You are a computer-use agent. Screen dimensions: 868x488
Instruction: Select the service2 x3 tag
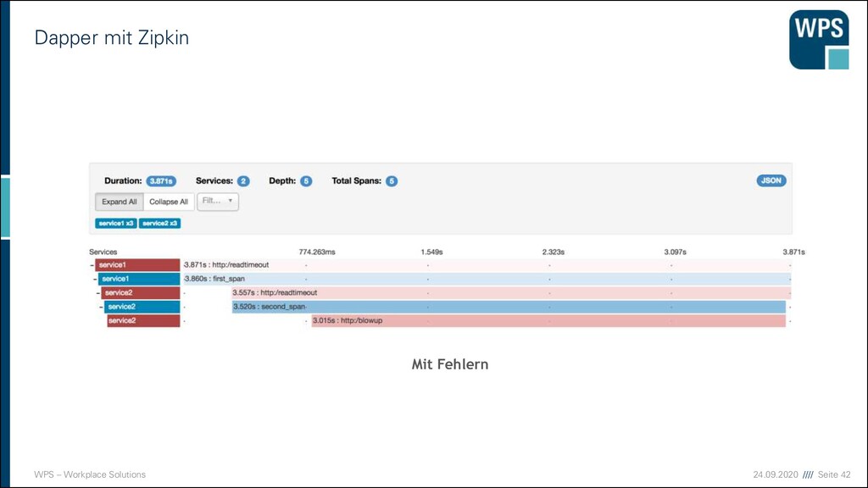(x=159, y=224)
